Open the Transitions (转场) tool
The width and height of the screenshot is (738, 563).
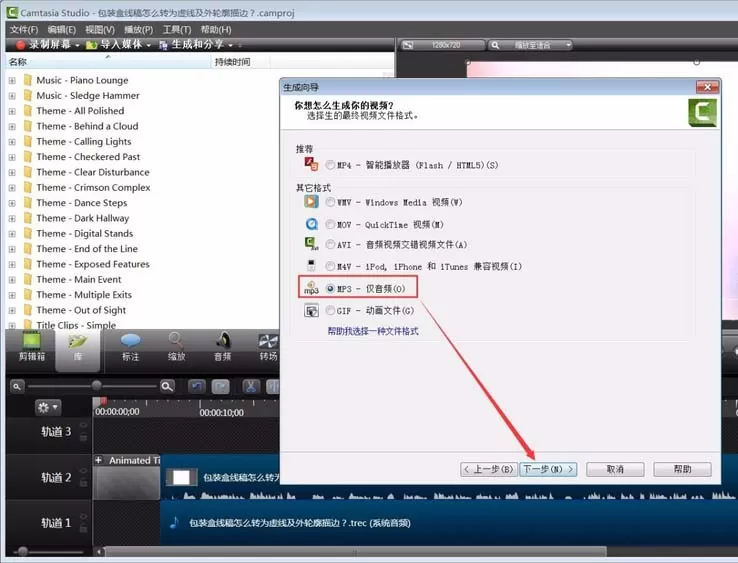point(268,346)
